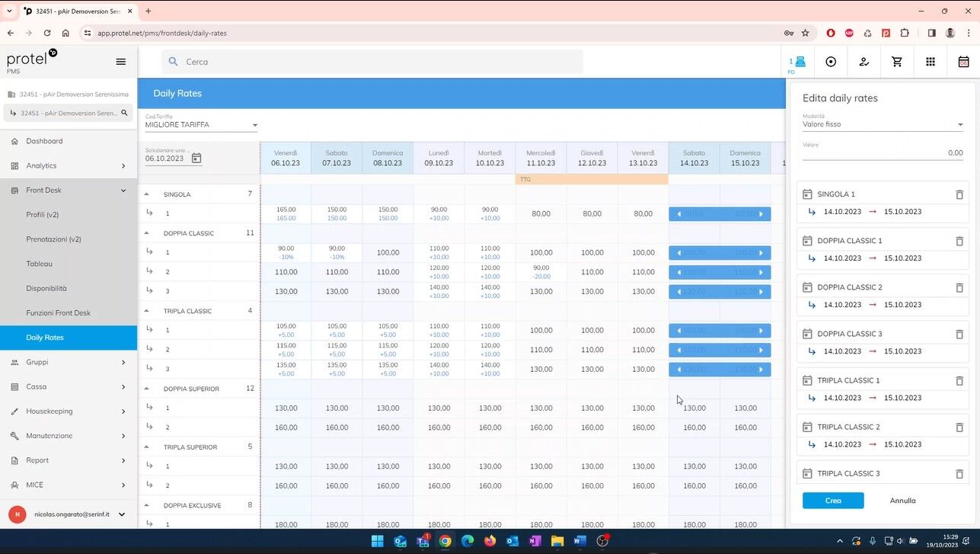Open Tableau in Front Desk menu
980x554 pixels.
[x=40, y=264]
